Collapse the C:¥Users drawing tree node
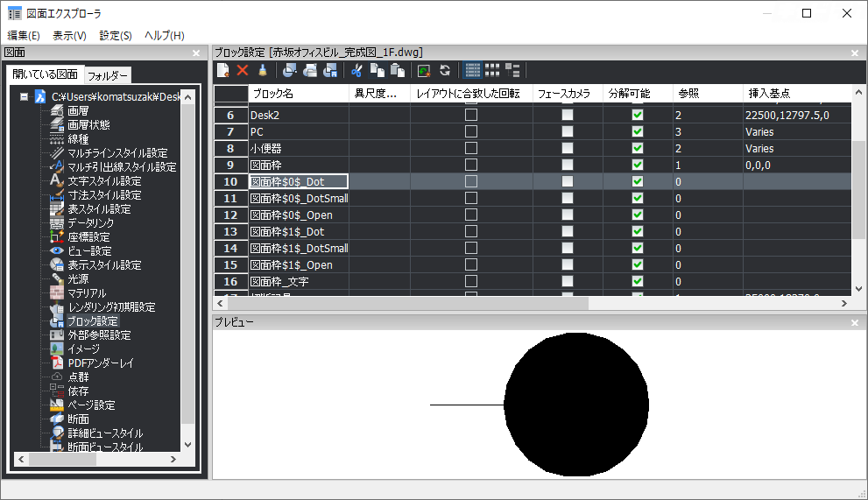868x500 pixels. click(x=24, y=97)
